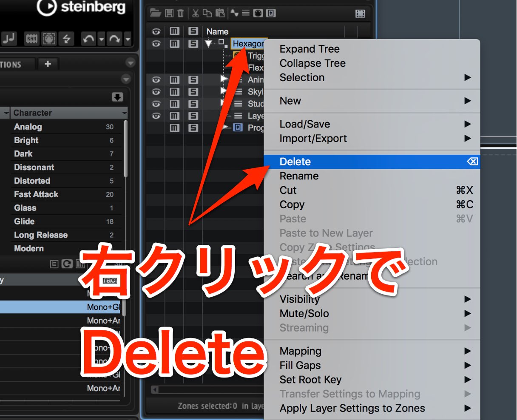Click the copy icon in tree toolbar

[207, 13]
